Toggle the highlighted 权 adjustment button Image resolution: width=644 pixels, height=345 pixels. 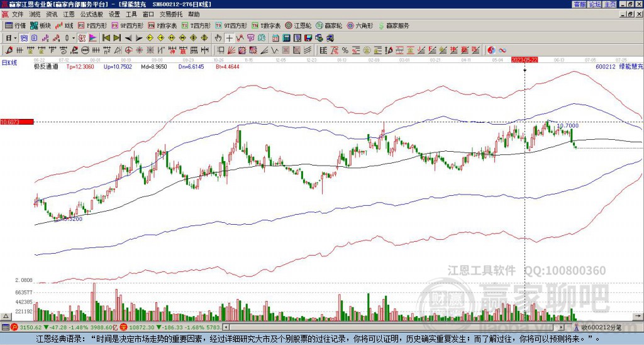(x=82, y=38)
